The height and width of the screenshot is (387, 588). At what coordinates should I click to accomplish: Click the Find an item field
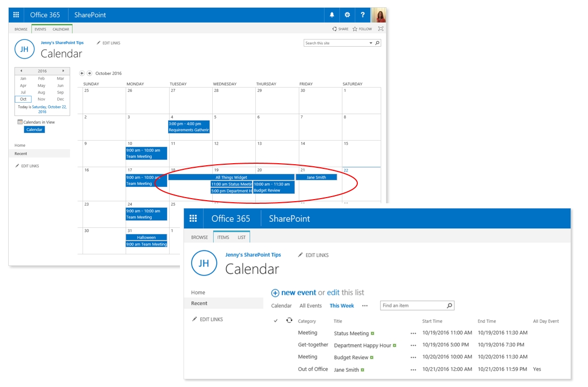(413, 305)
